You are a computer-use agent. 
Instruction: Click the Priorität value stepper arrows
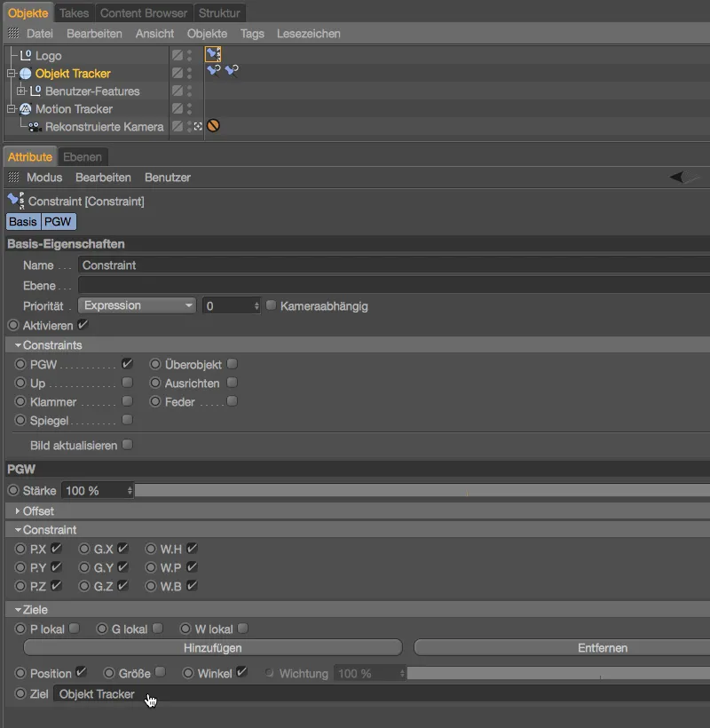256,306
